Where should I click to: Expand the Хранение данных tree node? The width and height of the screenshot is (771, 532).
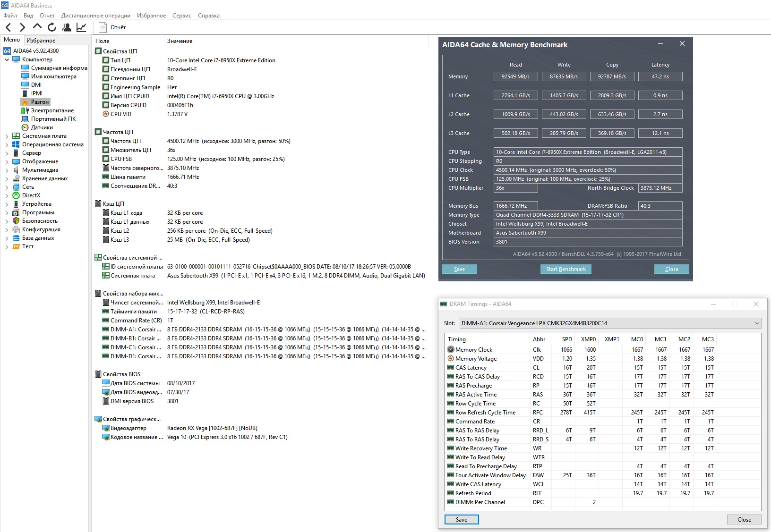(7, 178)
